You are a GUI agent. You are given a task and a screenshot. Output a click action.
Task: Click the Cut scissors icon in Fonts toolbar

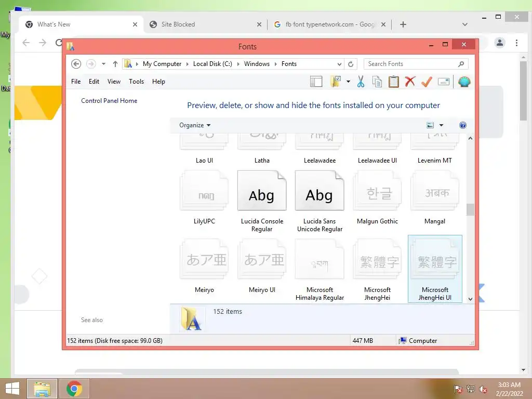pos(361,82)
